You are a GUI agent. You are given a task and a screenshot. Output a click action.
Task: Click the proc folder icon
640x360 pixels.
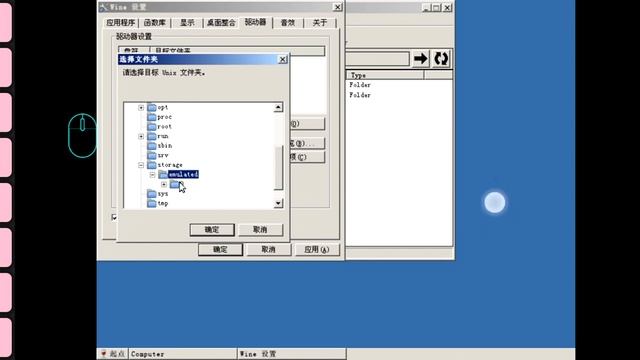(x=151, y=117)
